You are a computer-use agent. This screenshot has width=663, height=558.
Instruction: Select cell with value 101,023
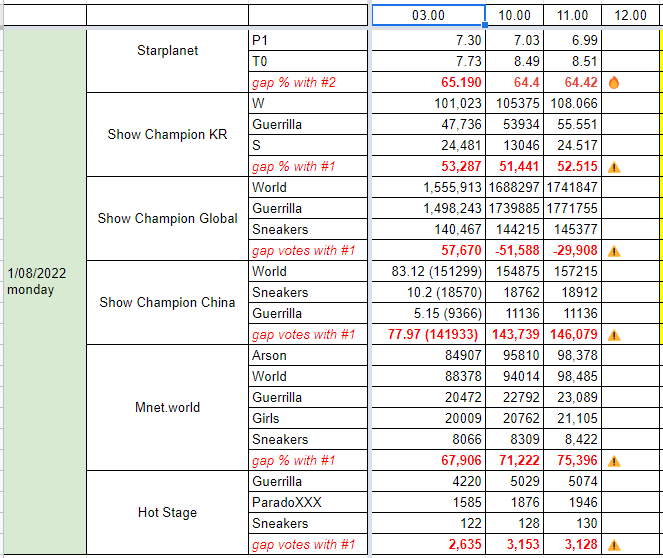click(x=428, y=103)
